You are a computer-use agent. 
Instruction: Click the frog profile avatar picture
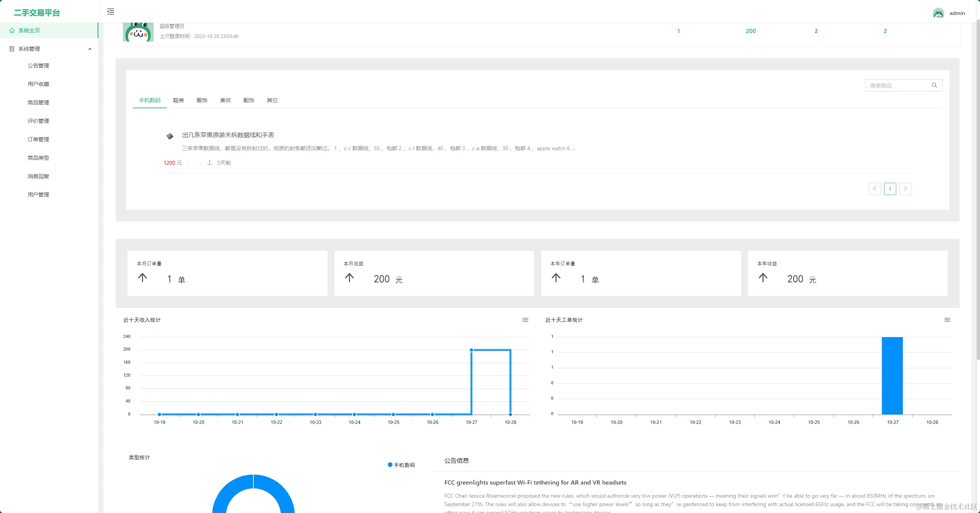(138, 32)
